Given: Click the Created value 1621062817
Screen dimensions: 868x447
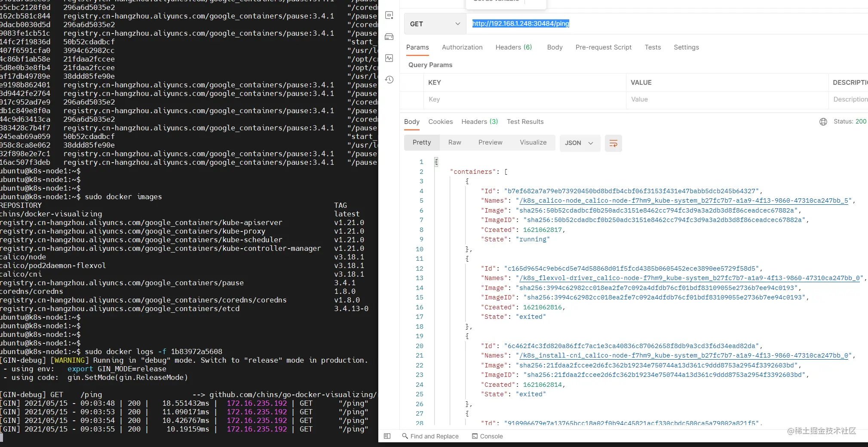Looking at the screenshot, I should tap(542, 230).
